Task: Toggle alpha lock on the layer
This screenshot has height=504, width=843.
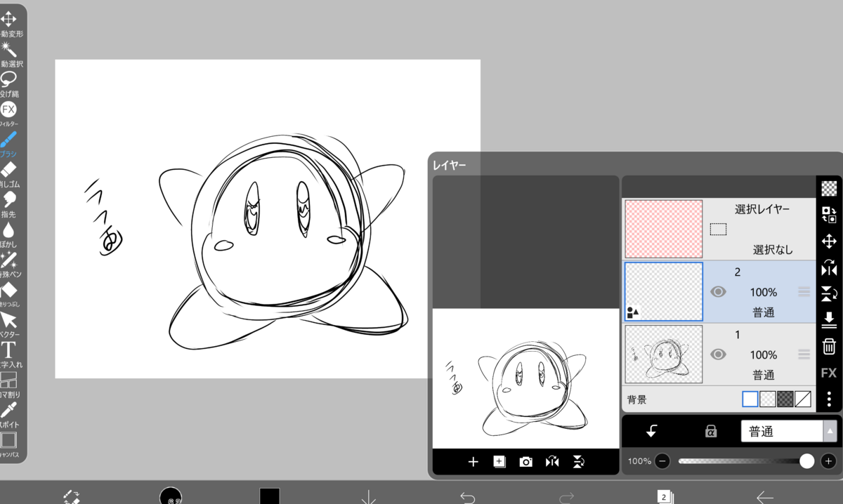Action: [x=711, y=432]
